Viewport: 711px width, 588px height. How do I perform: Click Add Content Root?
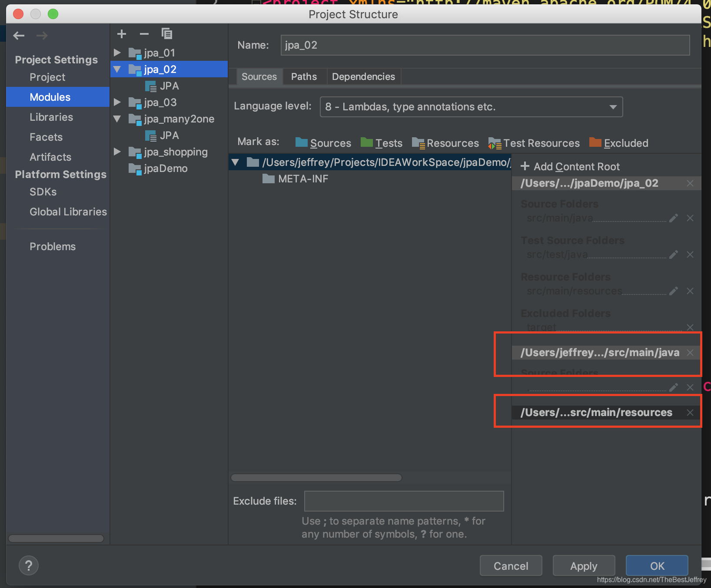click(x=570, y=167)
